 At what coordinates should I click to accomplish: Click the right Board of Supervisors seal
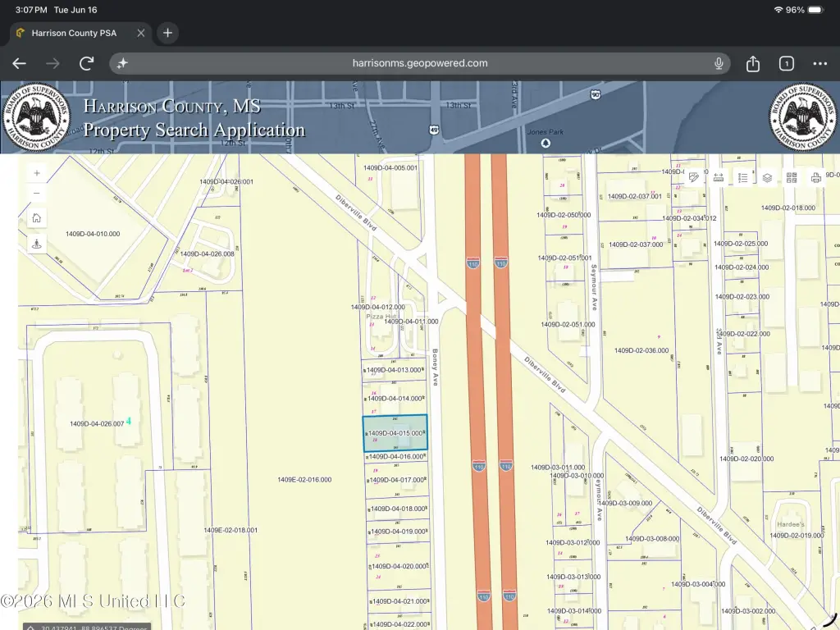coord(802,116)
